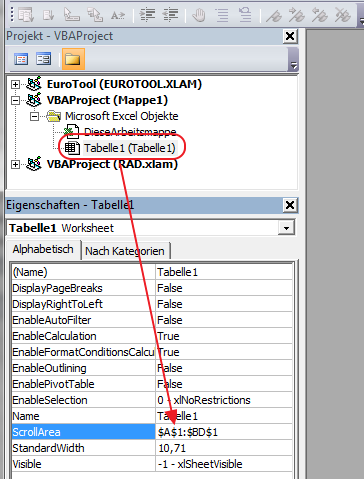Select the DisplayPageBreaks property

tap(83, 288)
